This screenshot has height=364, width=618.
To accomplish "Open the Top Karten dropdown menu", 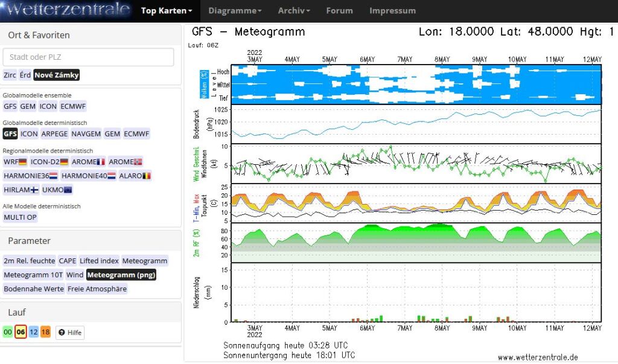I will pyautogui.click(x=167, y=11).
